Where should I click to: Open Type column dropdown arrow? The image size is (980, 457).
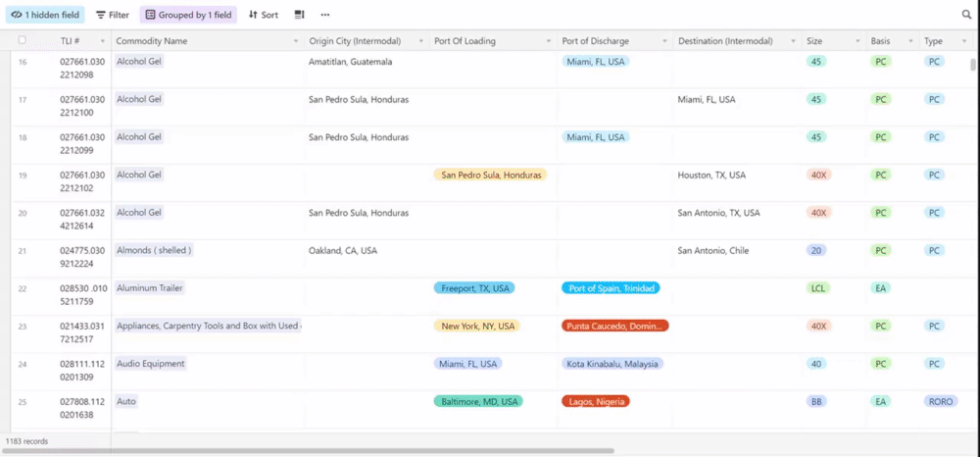965,41
